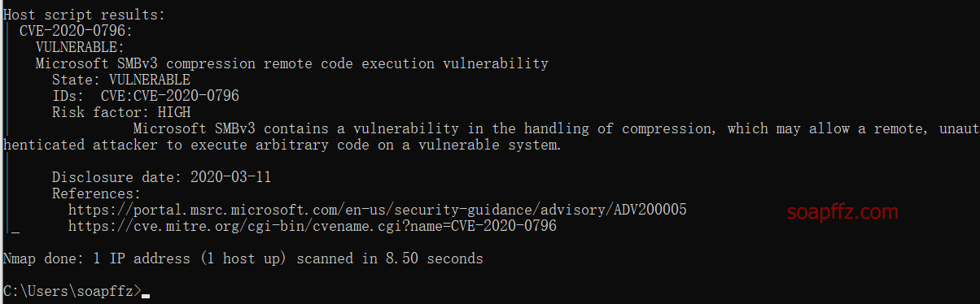Click the 'State: VULNERABLE' line
The image size is (980, 304).
coord(121,80)
